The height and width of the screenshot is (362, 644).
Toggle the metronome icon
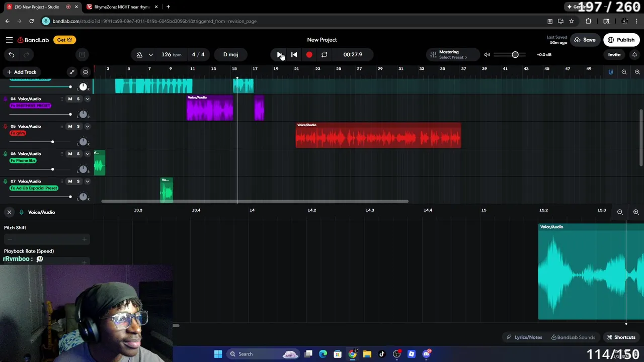pos(139,54)
